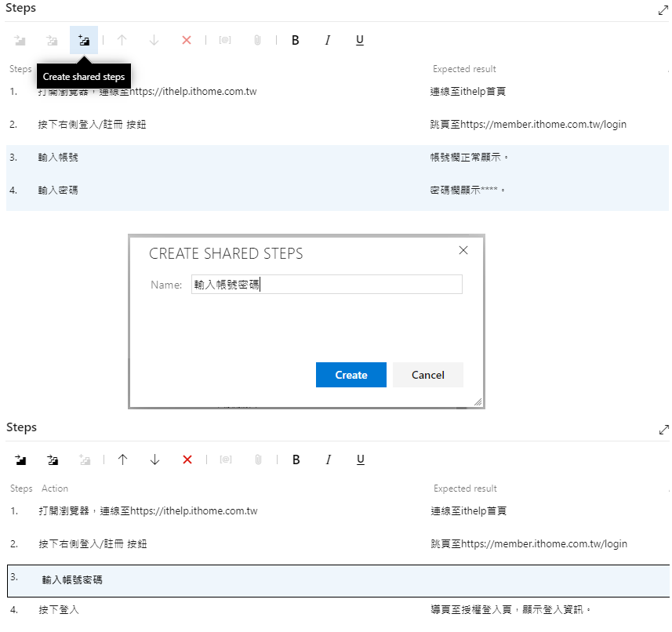Click upper Expected result column header
Screen dimensions: 672x632
point(464,69)
